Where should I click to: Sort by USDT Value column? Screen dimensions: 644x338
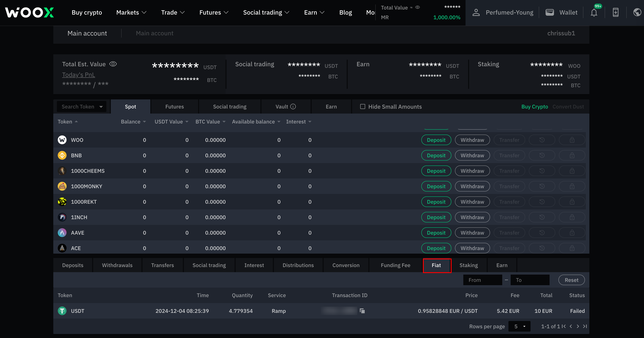tap(171, 122)
